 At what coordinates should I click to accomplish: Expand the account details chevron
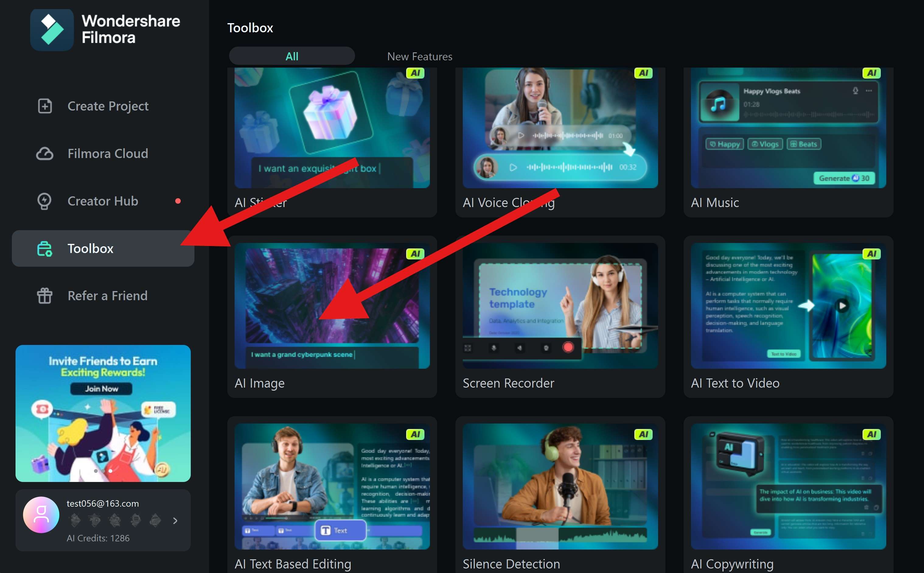(175, 521)
